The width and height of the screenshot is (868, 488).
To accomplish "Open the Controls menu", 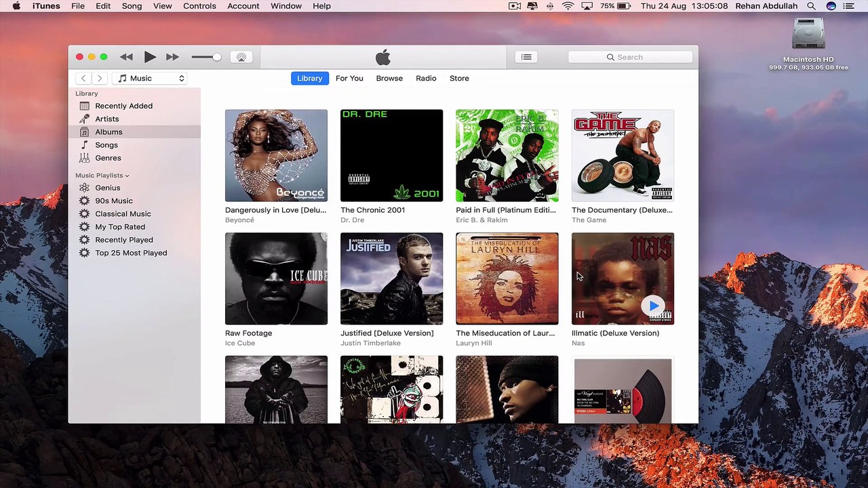I will pos(199,6).
